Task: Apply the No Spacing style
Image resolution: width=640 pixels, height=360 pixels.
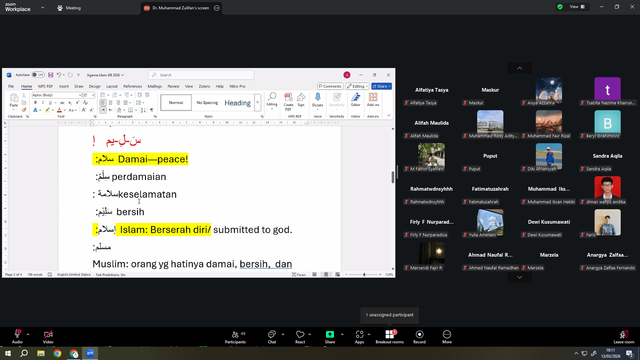Action: 207,102
